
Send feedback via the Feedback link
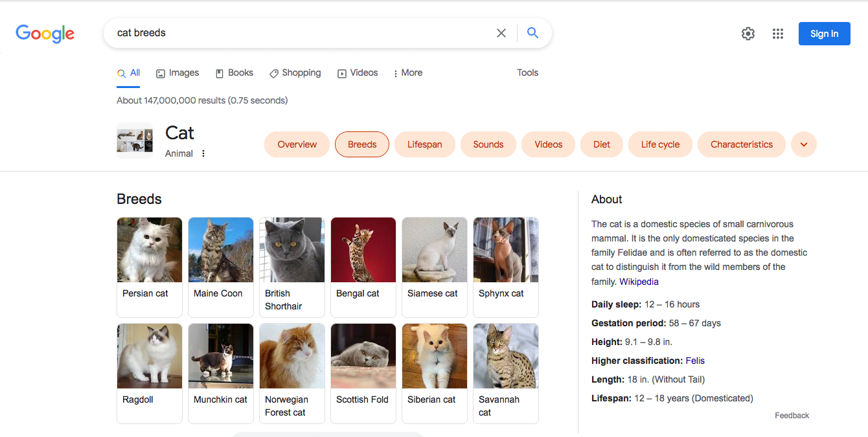tap(792, 415)
